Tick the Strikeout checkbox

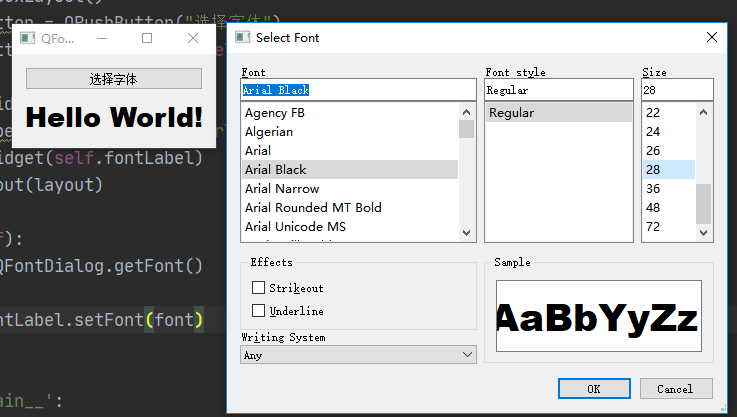[x=260, y=288]
